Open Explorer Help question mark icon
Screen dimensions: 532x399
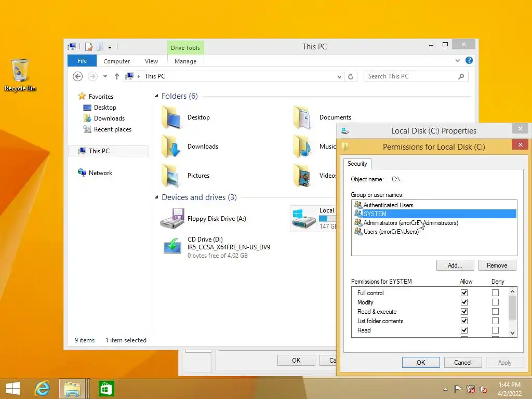click(x=469, y=60)
